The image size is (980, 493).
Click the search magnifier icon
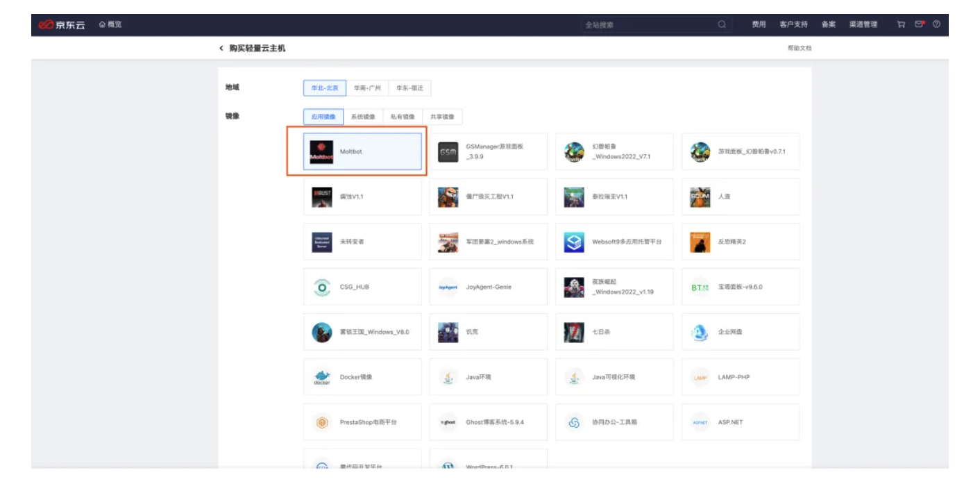[723, 24]
